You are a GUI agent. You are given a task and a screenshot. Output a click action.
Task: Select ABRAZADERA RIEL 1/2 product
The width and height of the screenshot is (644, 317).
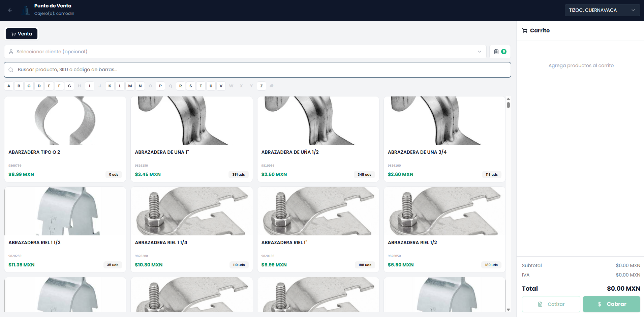[444, 230]
